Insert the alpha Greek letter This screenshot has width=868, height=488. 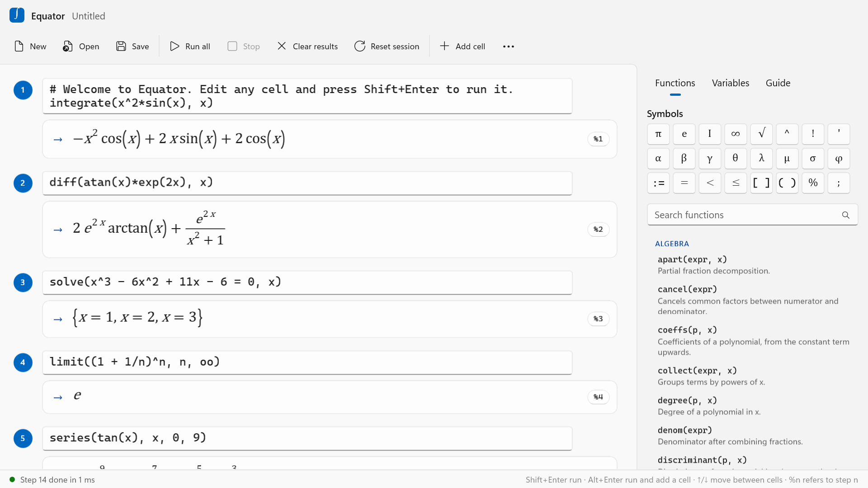click(x=658, y=158)
